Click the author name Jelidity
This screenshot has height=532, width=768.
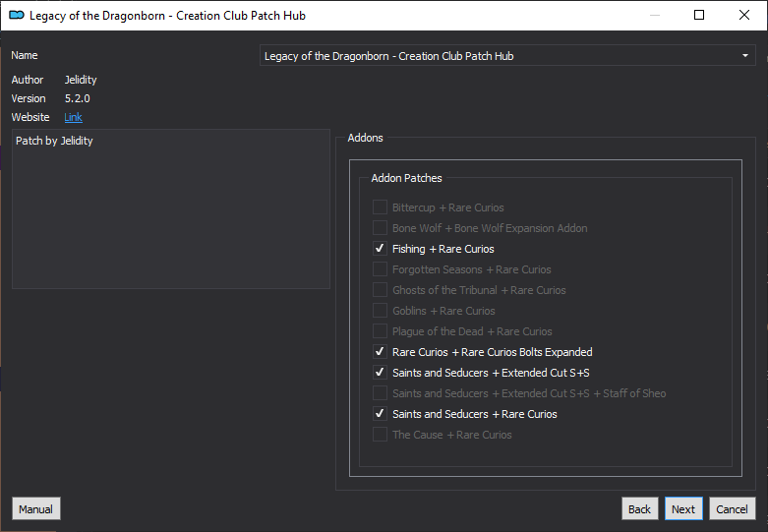[x=81, y=80]
